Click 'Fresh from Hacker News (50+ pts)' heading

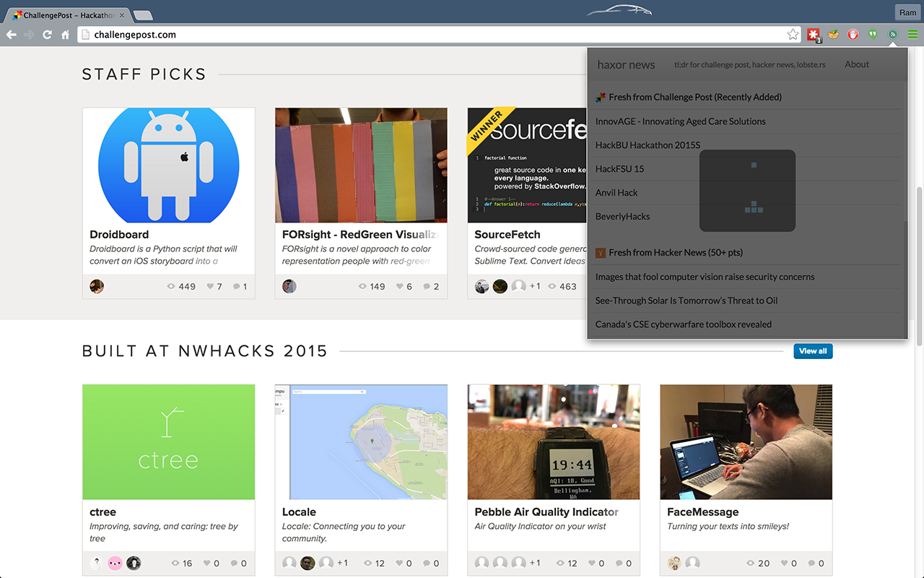pyautogui.click(x=676, y=253)
